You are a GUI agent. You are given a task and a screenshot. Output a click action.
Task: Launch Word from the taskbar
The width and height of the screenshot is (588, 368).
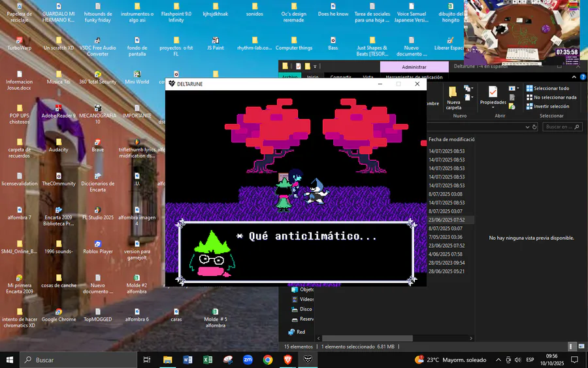[188, 360]
